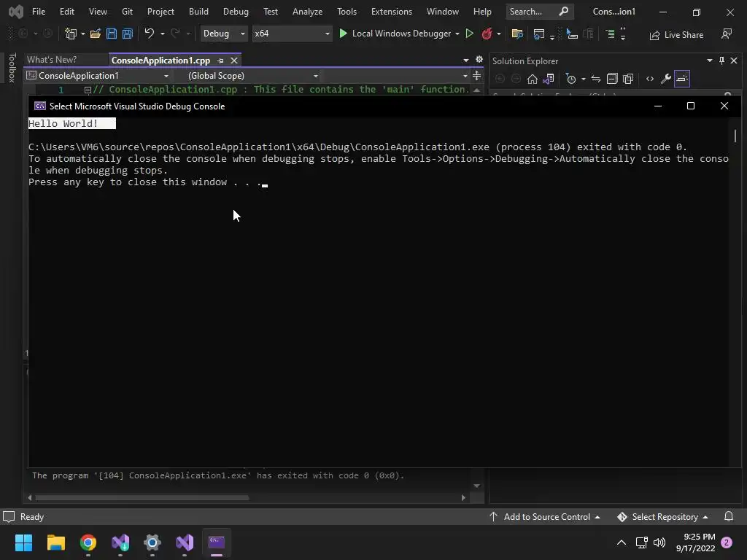Click the indent lines toolbar icon
747x560 pixels.
[610, 34]
